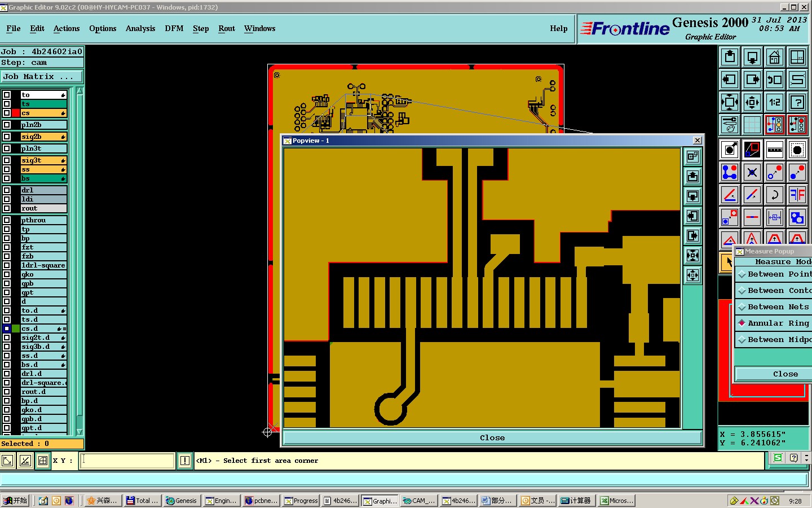The height and width of the screenshot is (508, 812).
Task: Click green color swatch of layer cs.d
Action: point(16,329)
